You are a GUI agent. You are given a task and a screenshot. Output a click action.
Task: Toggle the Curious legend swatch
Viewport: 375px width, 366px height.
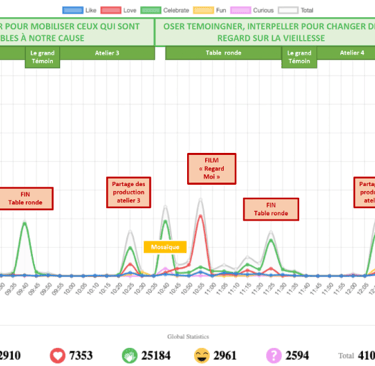click(x=240, y=10)
